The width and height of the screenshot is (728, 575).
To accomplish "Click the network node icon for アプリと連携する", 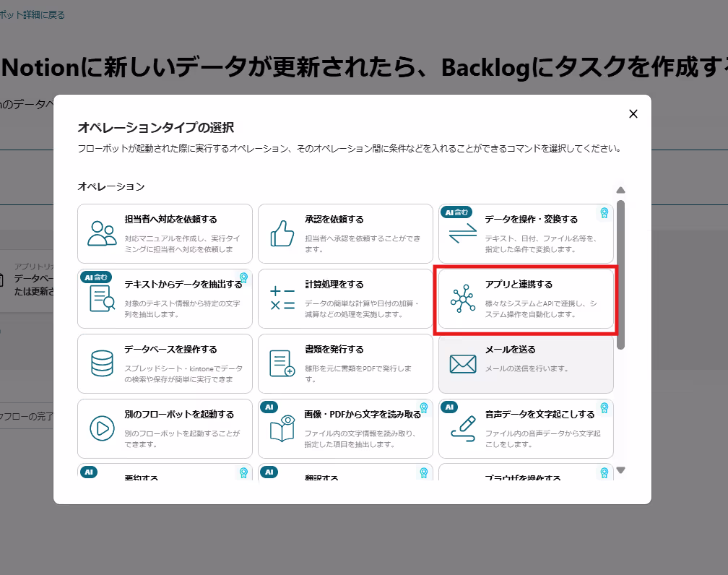I will pyautogui.click(x=463, y=298).
